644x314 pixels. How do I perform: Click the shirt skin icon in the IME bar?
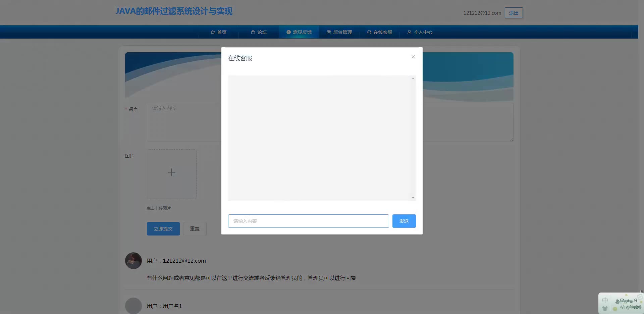[605, 309]
